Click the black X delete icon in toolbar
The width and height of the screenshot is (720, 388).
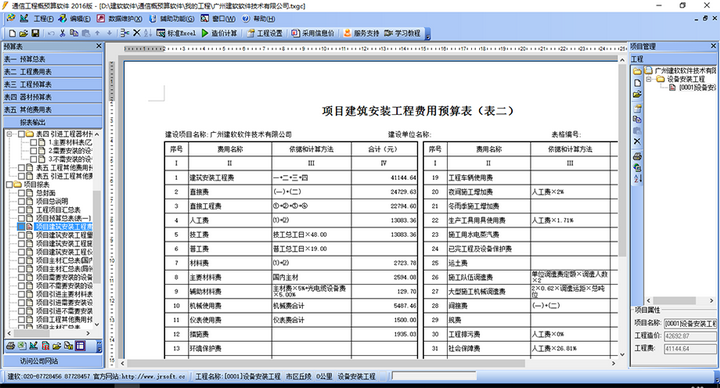(137, 33)
